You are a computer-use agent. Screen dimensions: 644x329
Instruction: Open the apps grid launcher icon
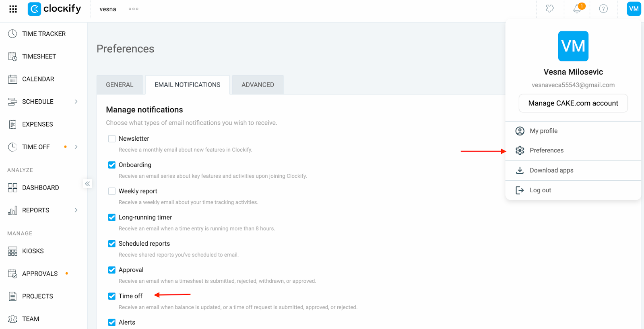click(x=13, y=9)
